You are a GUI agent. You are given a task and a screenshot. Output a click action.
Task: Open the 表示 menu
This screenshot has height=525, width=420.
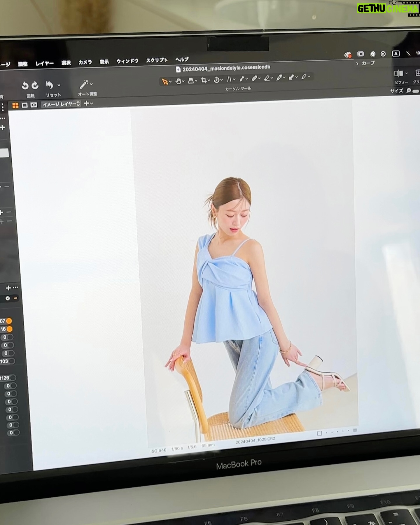(x=104, y=62)
